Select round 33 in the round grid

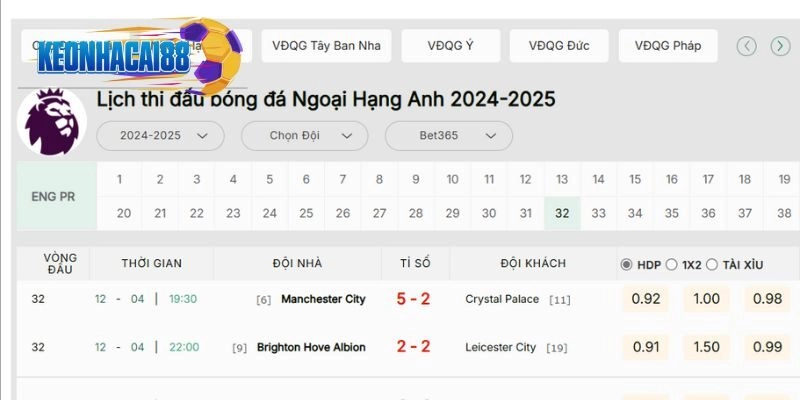[x=598, y=213]
